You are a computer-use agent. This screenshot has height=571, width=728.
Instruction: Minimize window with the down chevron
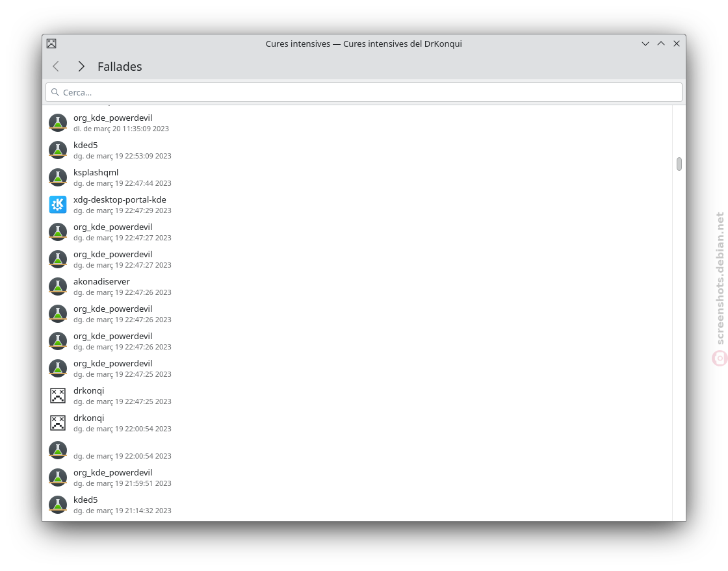645,44
